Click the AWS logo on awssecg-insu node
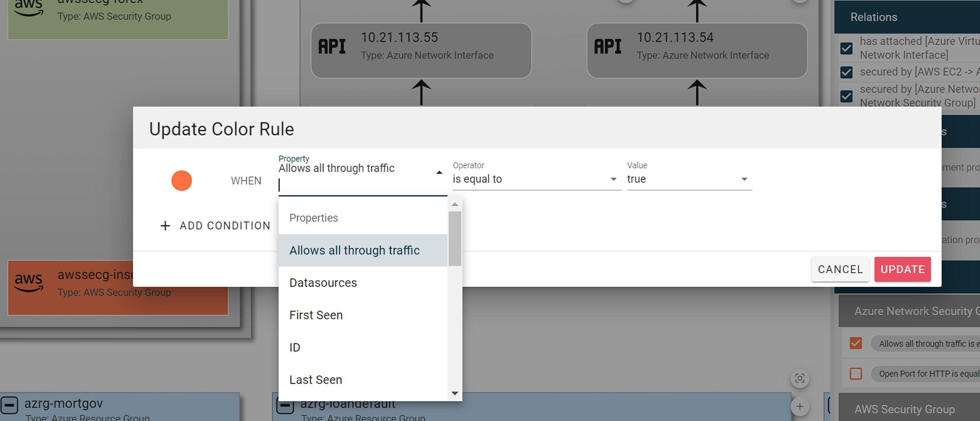This screenshot has width=980, height=421. point(28,282)
